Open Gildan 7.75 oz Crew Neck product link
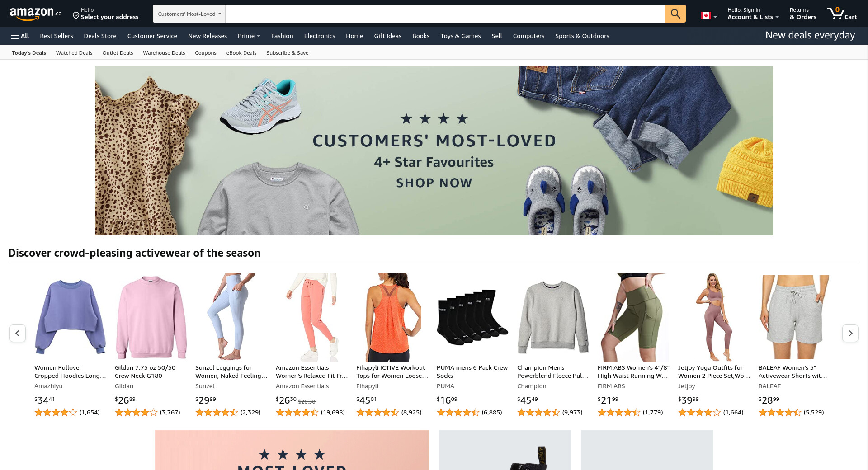Image resolution: width=868 pixels, height=470 pixels. 145,371
